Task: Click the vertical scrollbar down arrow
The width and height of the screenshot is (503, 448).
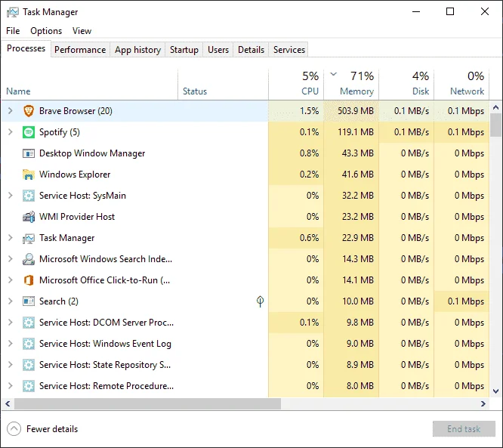Action: pyautogui.click(x=495, y=391)
